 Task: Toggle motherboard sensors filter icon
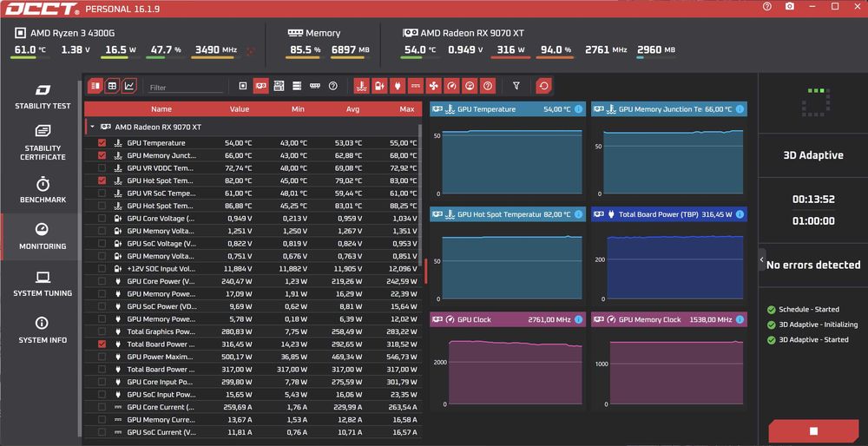pyautogui.click(x=279, y=86)
